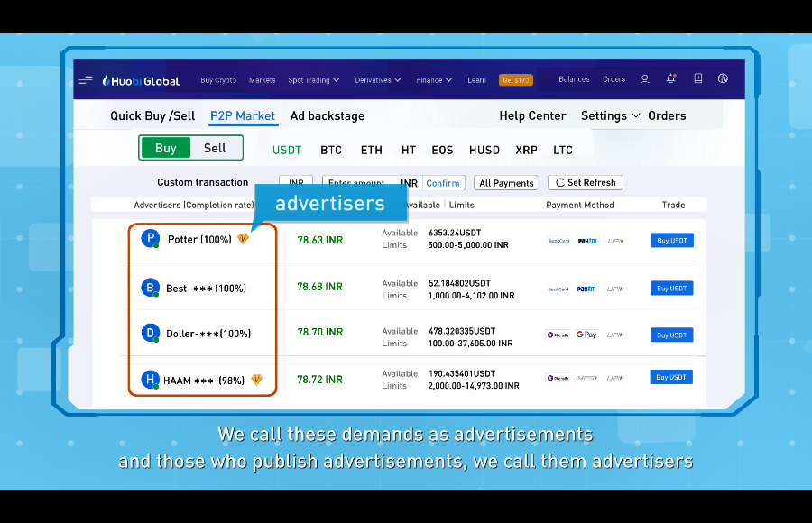Buy USDT from Best-***

pos(671,289)
